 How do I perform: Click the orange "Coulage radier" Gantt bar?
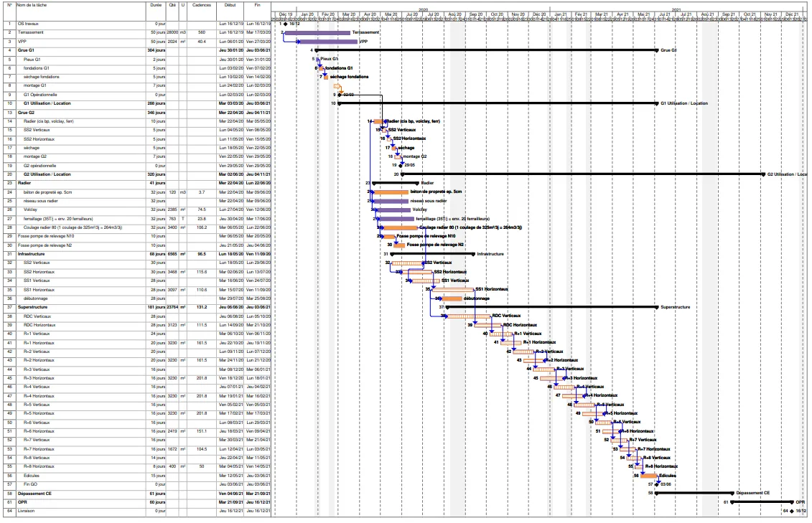click(400, 227)
